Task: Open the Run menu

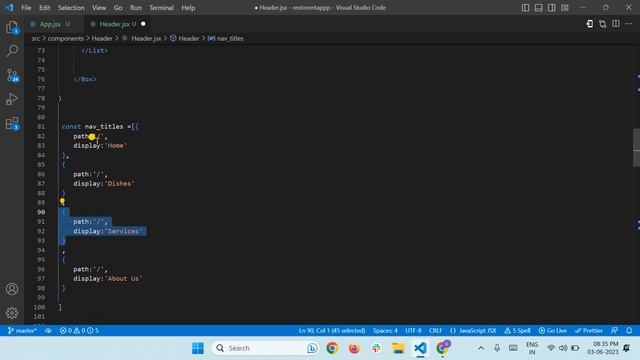Action: coord(136,8)
